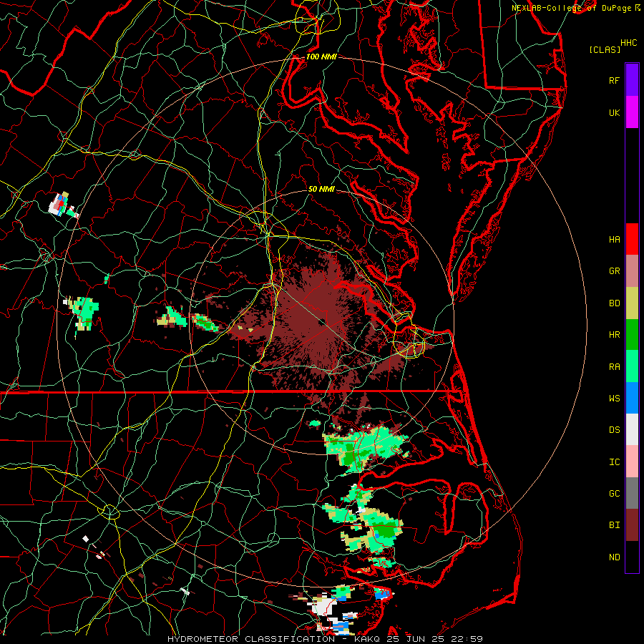
Task: Click the GC legend label
Action: pyautogui.click(x=614, y=494)
